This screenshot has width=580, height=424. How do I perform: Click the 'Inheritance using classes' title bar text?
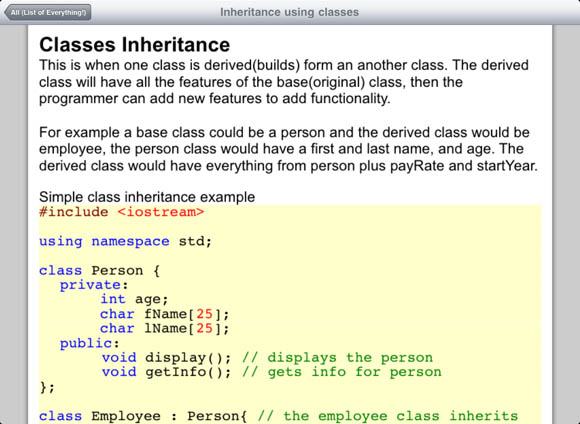(x=289, y=12)
